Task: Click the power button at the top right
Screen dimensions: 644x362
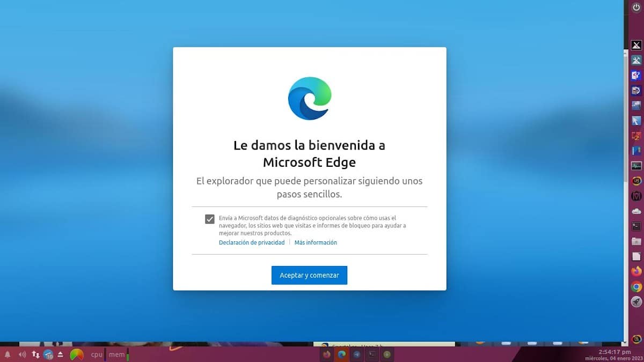Action: pos(635,8)
